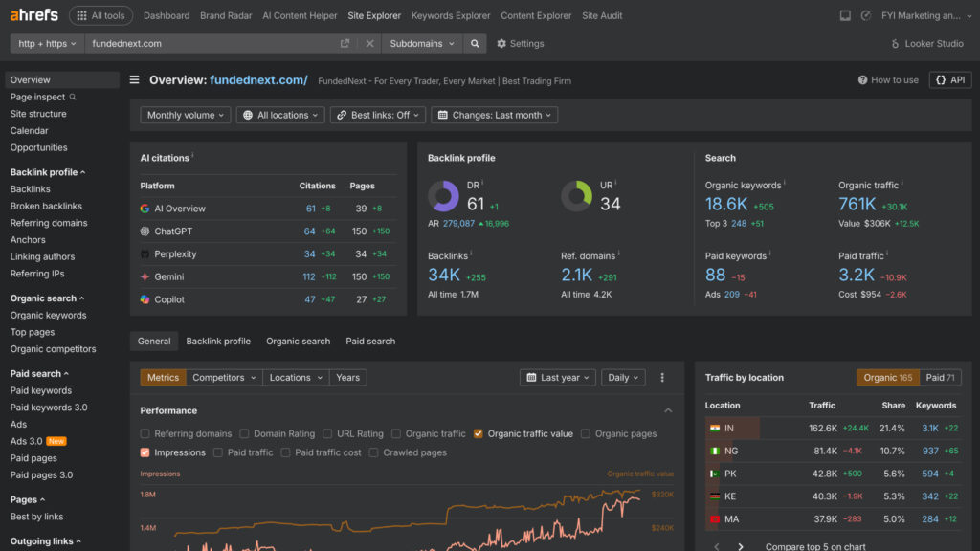This screenshot has height=551, width=980.
Task: Switch to the Organic search tab
Action: click(x=299, y=342)
